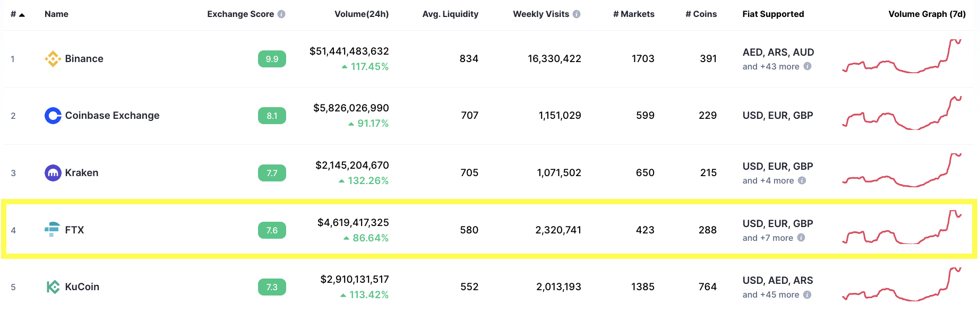Sort table by Exchange Score header

coord(240,14)
